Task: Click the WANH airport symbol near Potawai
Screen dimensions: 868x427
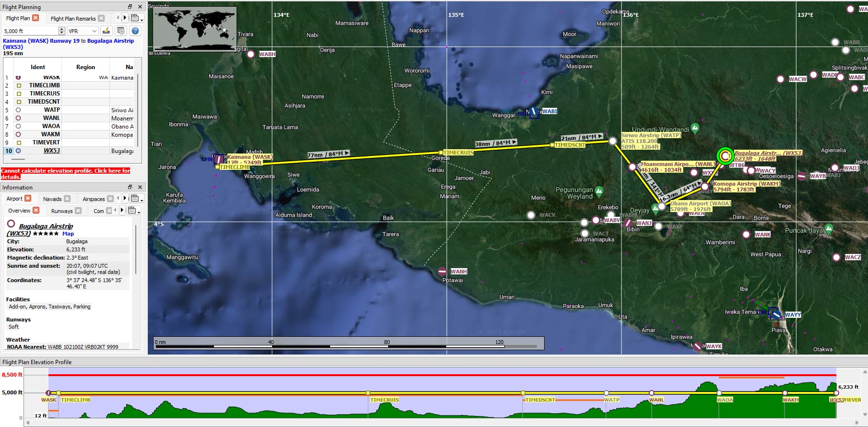Action: click(x=442, y=272)
